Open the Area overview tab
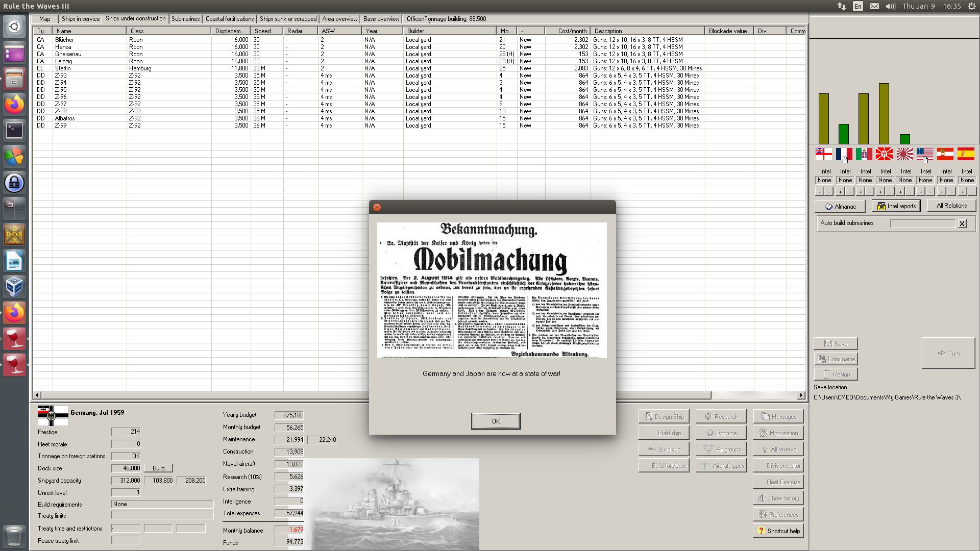 coord(340,19)
